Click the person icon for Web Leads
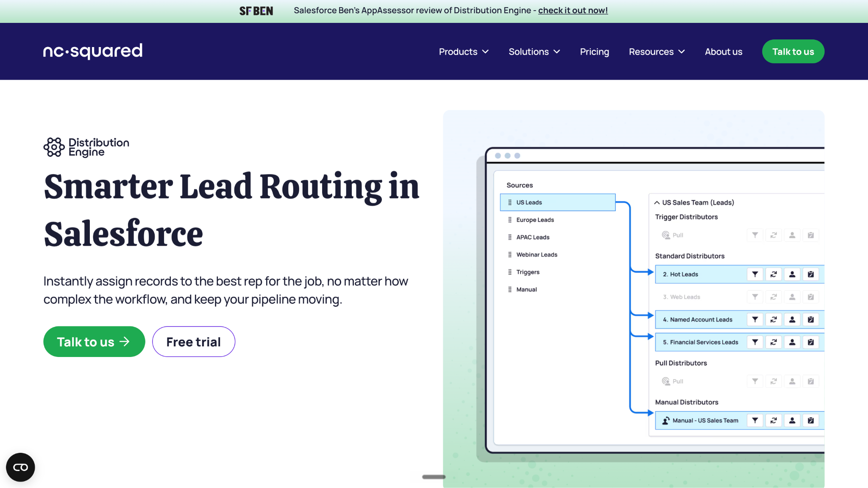The height and width of the screenshot is (488, 868). [x=792, y=297]
